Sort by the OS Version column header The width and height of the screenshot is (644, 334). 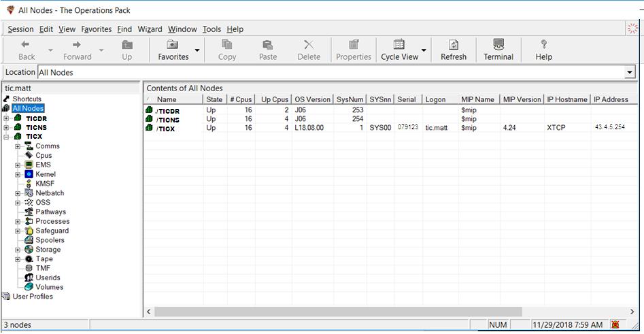pyautogui.click(x=312, y=99)
